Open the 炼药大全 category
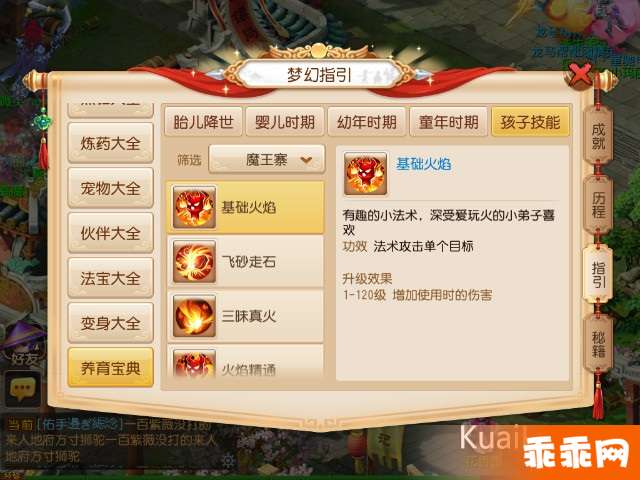This screenshot has width=640, height=480. coord(111,143)
